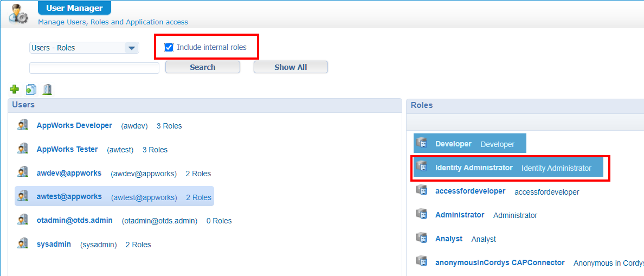This screenshot has height=276, width=644.
Task: Uncheck Include internal roles checkbox
Action: pos(169,48)
